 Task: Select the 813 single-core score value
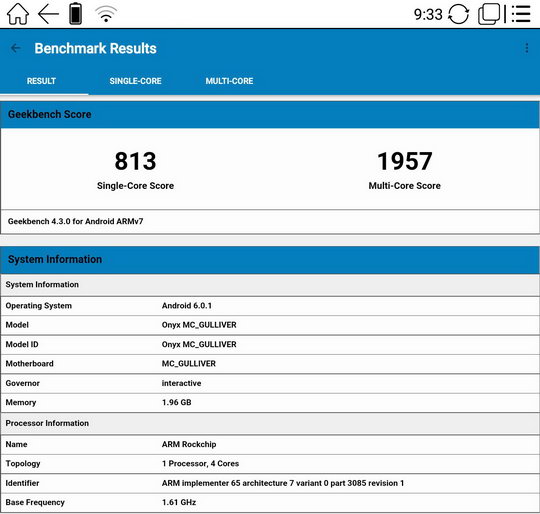(x=135, y=161)
